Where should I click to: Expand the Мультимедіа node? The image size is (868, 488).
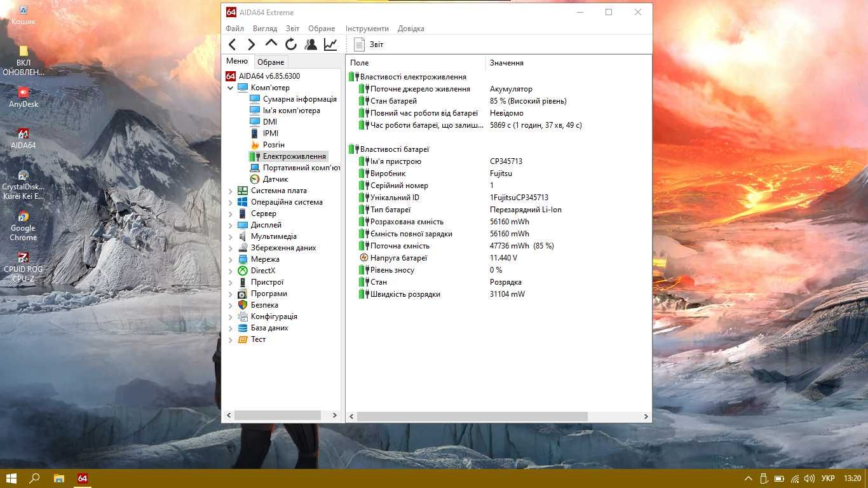click(x=231, y=236)
